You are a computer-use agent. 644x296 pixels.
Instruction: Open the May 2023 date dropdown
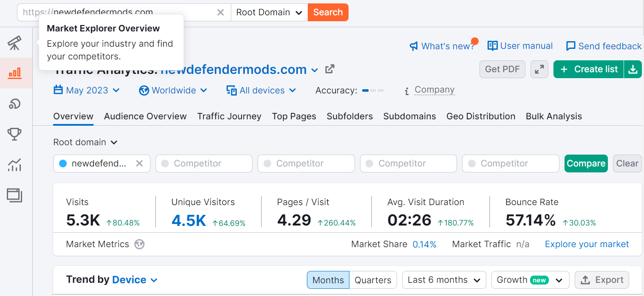tap(87, 90)
